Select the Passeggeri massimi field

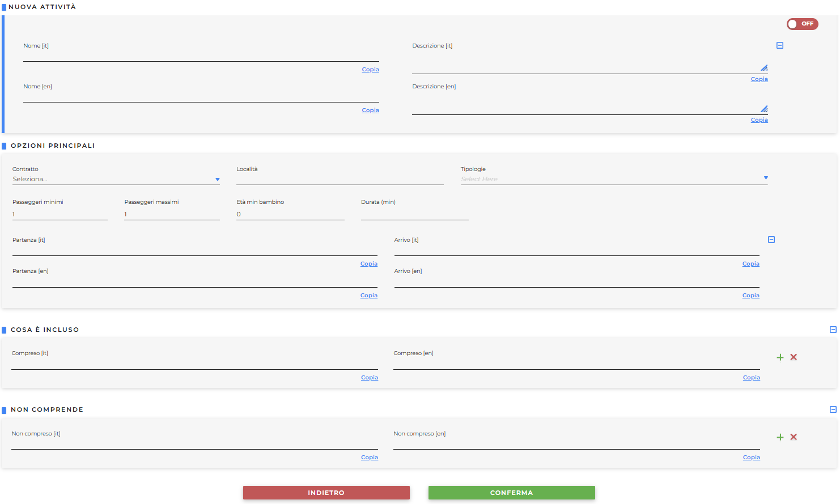click(172, 214)
